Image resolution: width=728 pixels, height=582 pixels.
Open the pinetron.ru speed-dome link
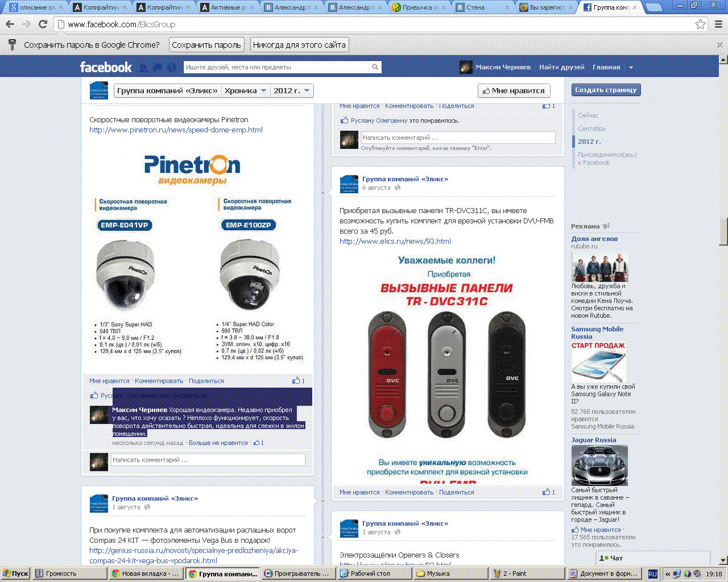176,130
